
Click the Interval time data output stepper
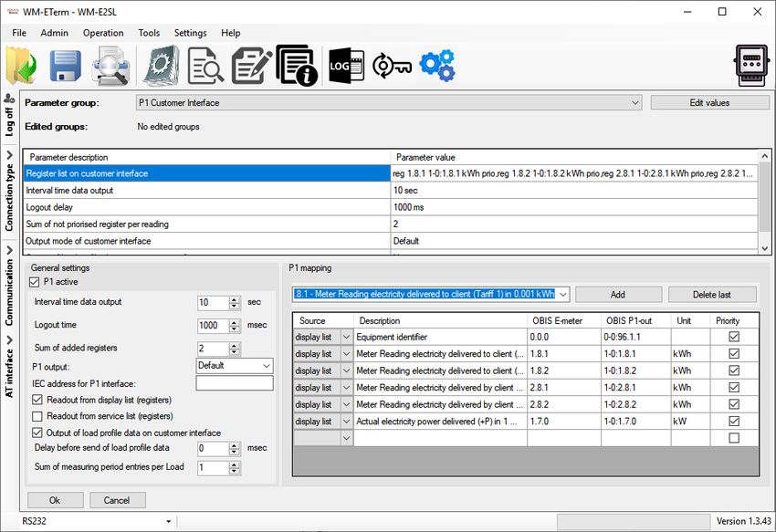point(235,302)
